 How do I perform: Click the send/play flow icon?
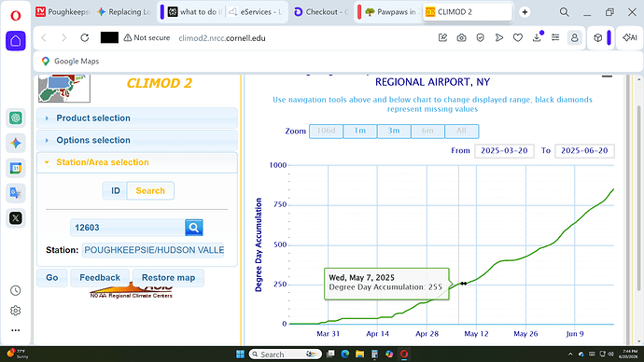(x=499, y=37)
